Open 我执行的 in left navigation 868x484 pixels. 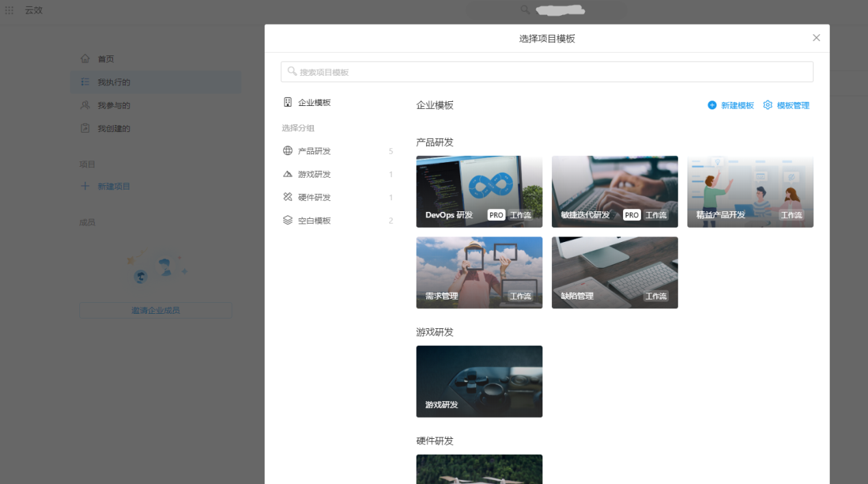coord(156,82)
